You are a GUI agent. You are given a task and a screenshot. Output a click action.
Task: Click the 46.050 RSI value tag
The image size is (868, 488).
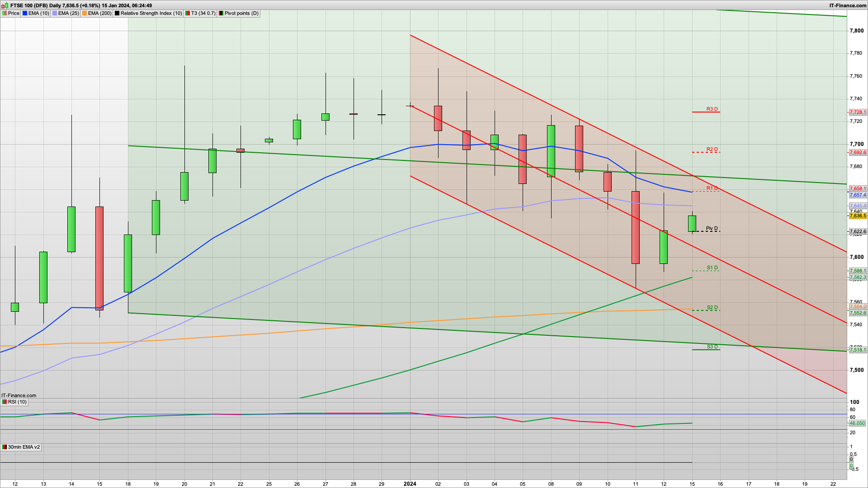pos(857,423)
